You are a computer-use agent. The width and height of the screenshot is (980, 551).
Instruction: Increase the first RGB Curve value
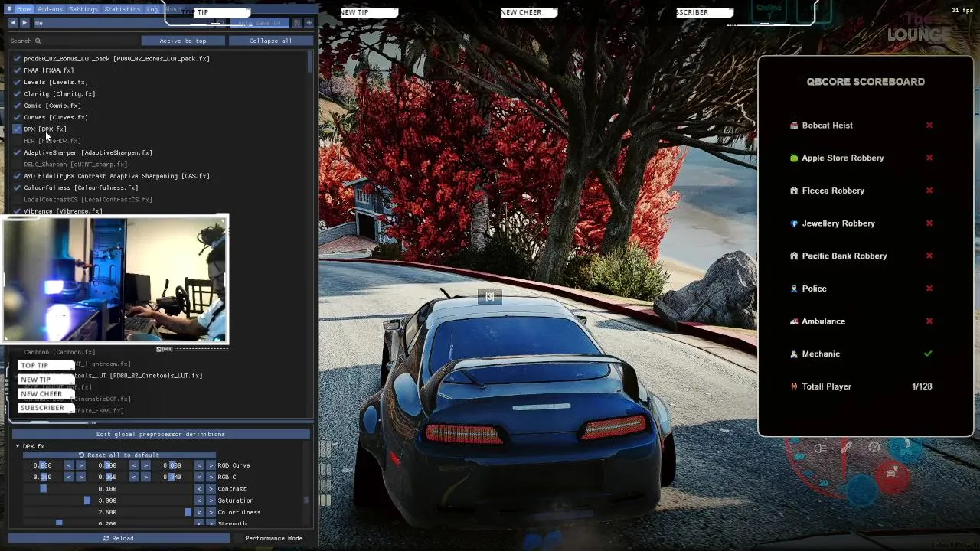click(x=80, y=465)
